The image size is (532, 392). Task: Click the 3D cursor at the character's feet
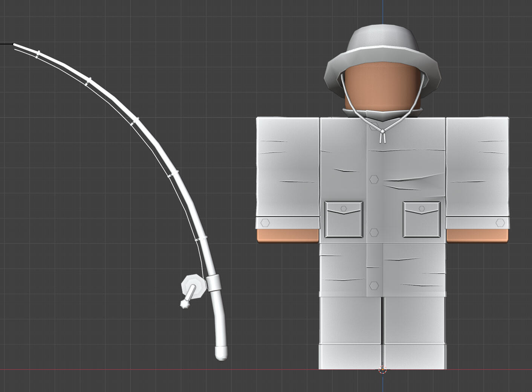click(x=382, y=369)
